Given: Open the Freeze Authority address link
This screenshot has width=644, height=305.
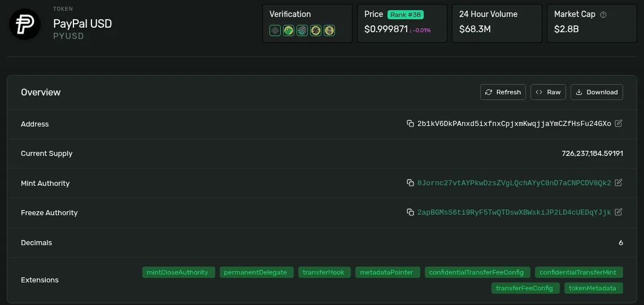Looking at the screenshot, I should pyautogui.click(x=514, y=212).
